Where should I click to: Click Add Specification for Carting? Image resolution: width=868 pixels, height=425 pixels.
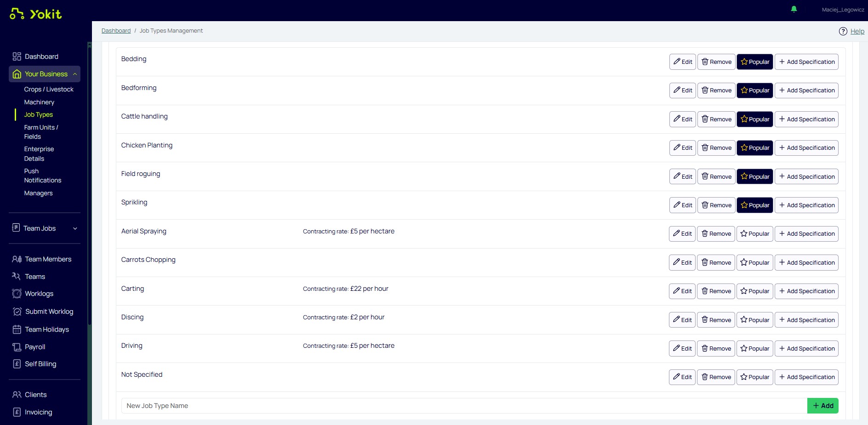[x=806, y=291]
